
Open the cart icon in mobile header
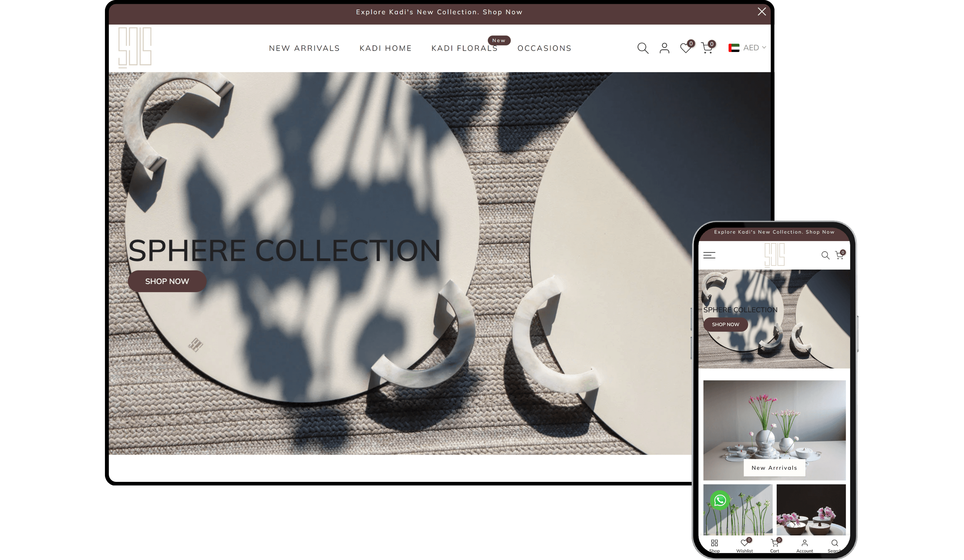840,255
